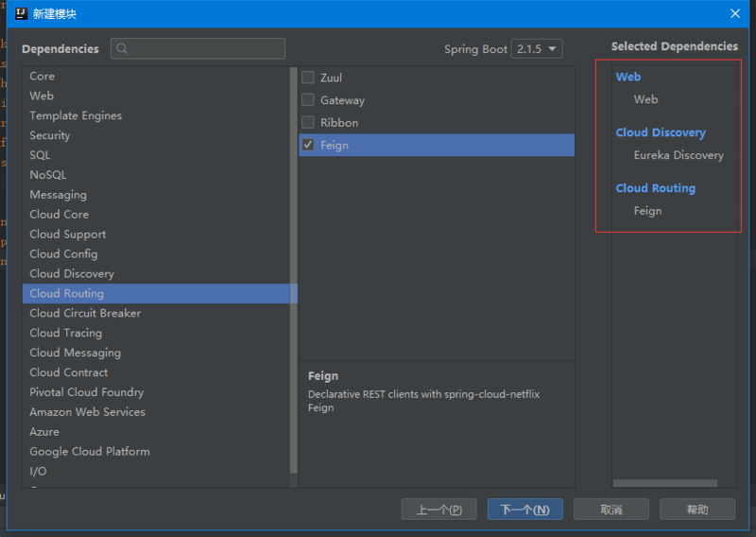Check the Gateway dependency box
This screenshot has height=537, width=756.
tap(308, 100)
